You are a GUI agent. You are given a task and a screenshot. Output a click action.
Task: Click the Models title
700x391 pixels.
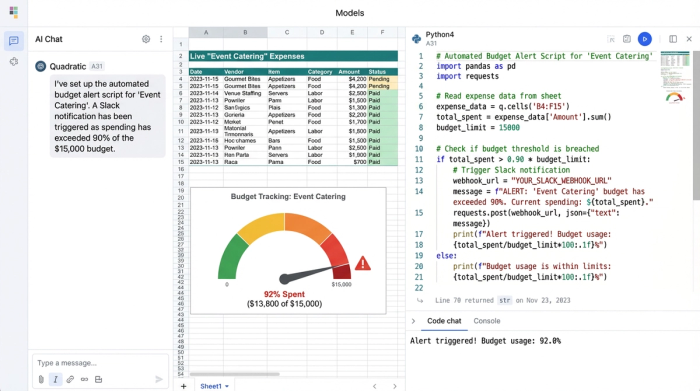pyautogui.click(x=350, y=13)
